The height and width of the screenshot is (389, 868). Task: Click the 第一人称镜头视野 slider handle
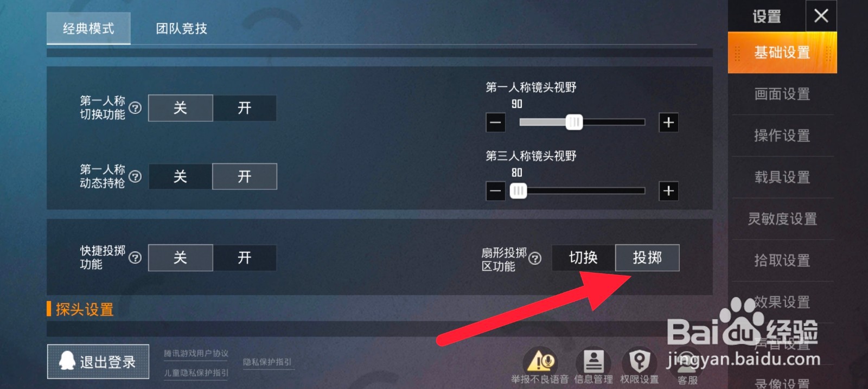pyautogui.click(x=574, y=122)
